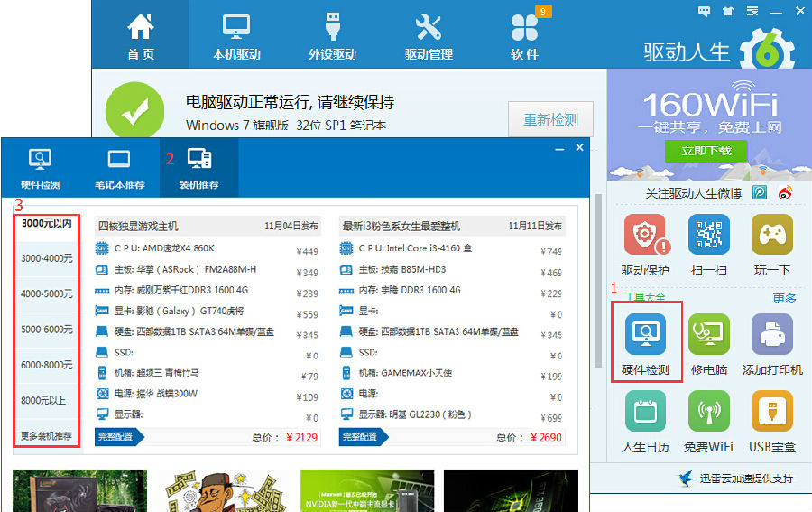
Task: Open the USB宝盒 icon
Action: (772, 412)
